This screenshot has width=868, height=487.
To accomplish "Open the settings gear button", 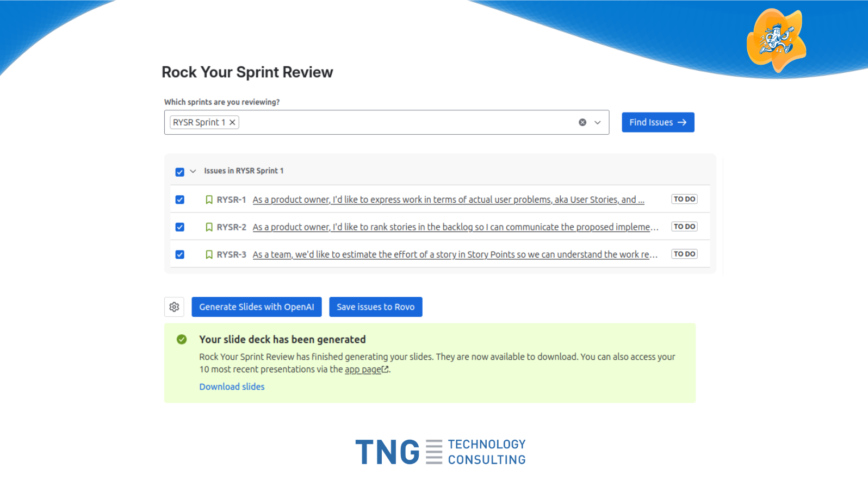I will pos(174,307).
